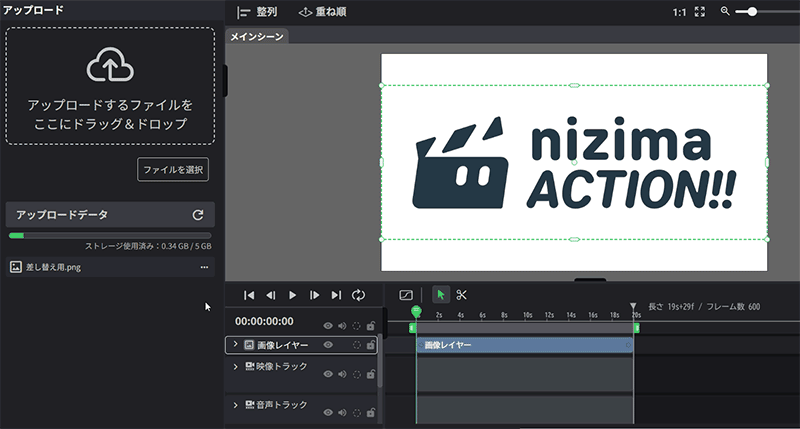The height and width of the screenshot is (429, 800).
Task: Toggle solo circle on 映像トラック
Action: (357, 374)
